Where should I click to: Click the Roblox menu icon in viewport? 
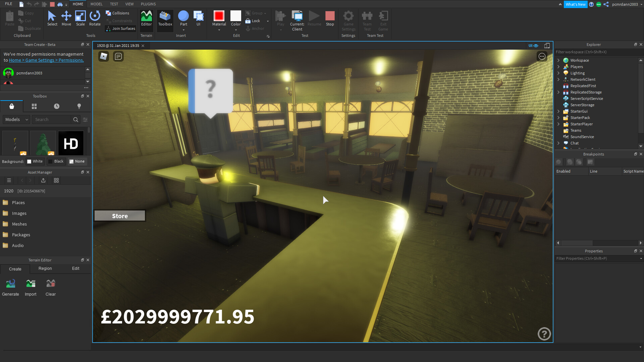(104, 56)
